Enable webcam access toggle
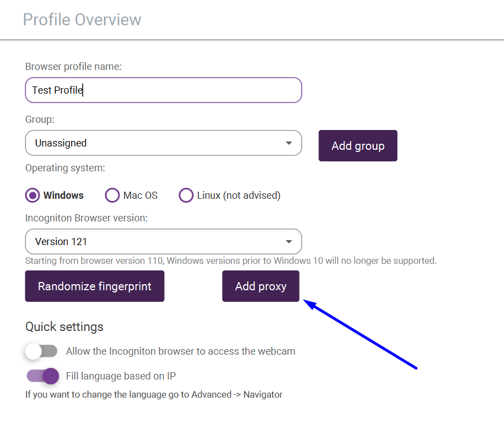 pos(42,351)
